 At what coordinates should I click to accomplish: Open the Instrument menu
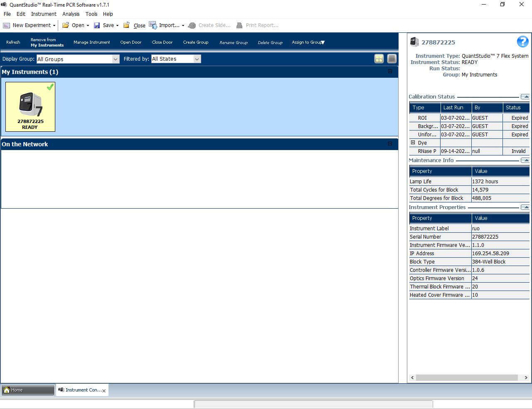click(44, 14)
